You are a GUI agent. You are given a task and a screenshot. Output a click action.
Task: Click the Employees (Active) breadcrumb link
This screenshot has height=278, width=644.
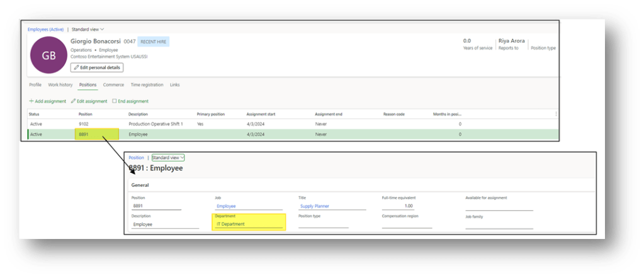coord(46,29)
